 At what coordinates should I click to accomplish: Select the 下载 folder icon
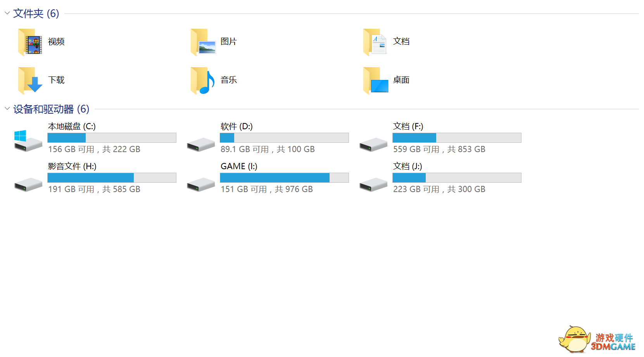click(30, 80)
